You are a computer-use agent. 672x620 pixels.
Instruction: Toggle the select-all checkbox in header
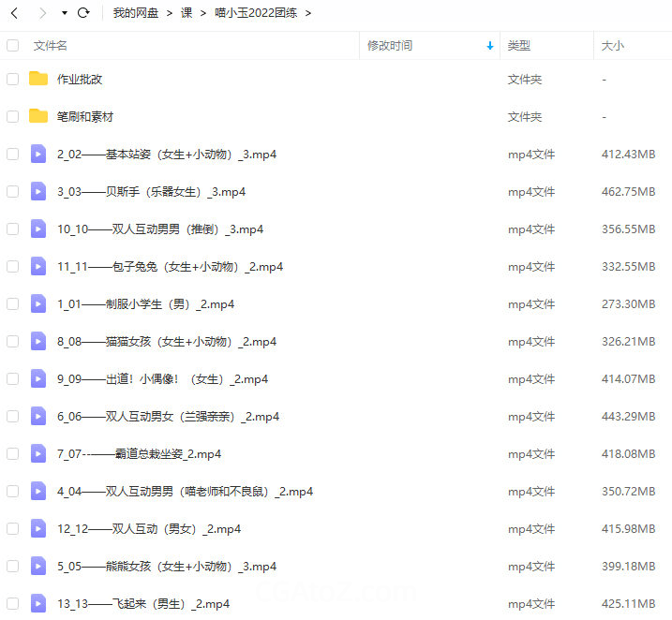(13, 45)
